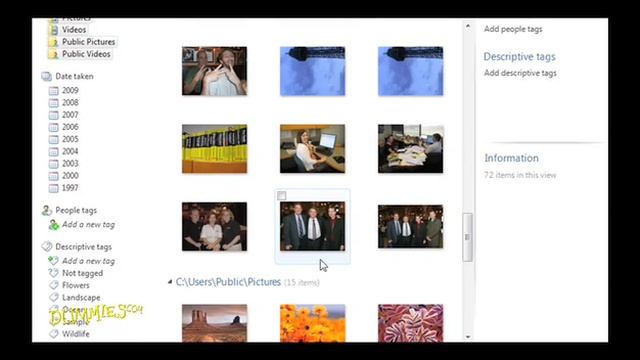Select the desert butte landscape thumbnail
The image size is (640, 360).
coord(214,323)
